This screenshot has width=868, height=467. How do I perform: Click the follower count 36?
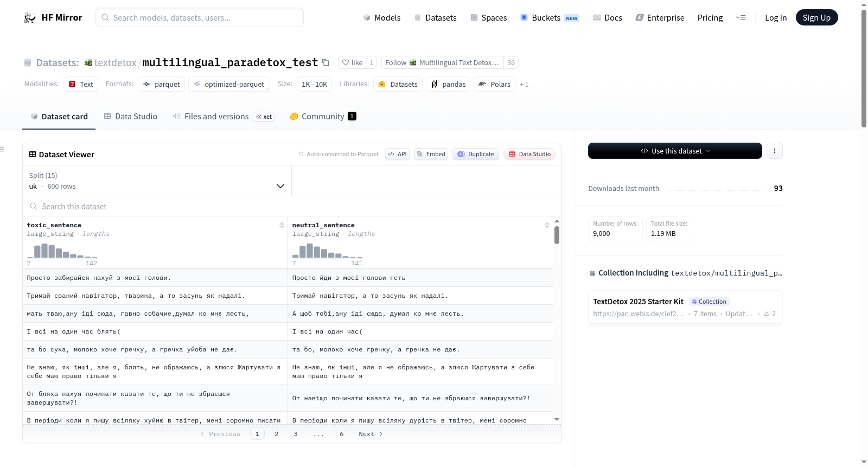(511, 62)
